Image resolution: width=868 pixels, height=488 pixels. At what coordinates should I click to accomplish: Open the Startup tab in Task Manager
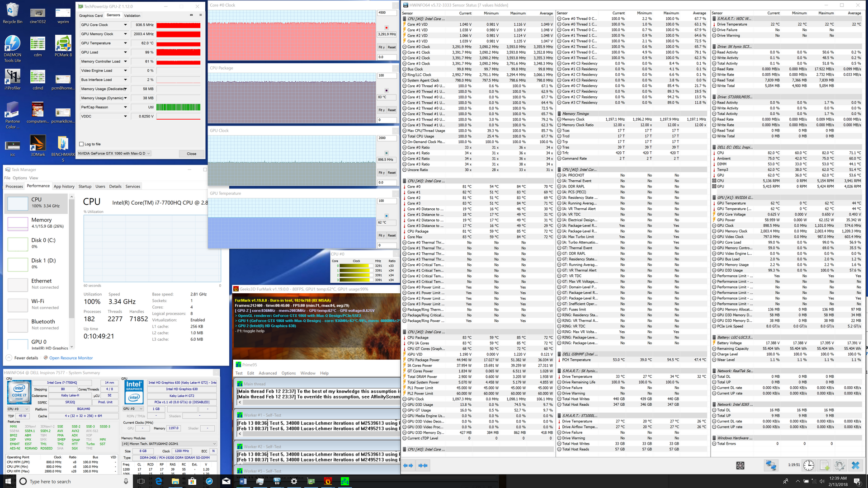click(x=85, y=186)
